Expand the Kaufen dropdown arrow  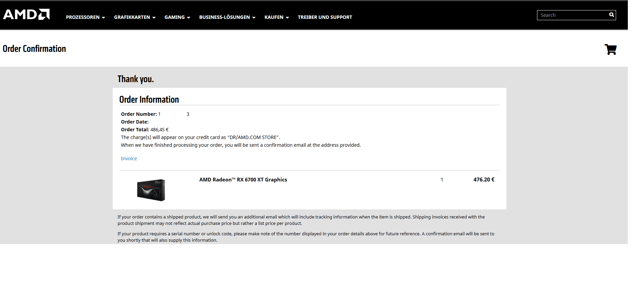(x=287, y=18)
